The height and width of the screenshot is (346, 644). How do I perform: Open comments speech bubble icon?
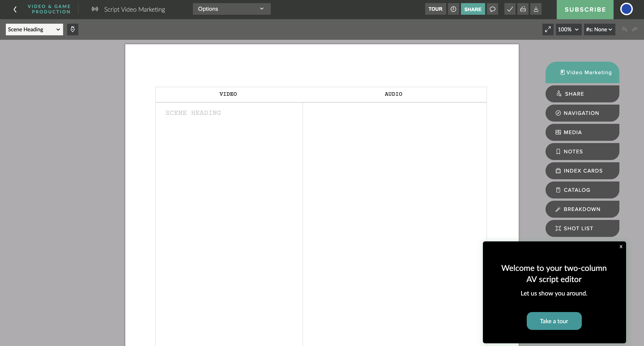tap(492, 9)
